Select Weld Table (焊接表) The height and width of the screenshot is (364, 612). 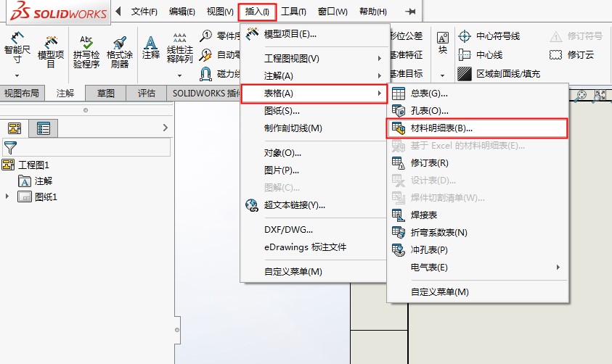477,215
